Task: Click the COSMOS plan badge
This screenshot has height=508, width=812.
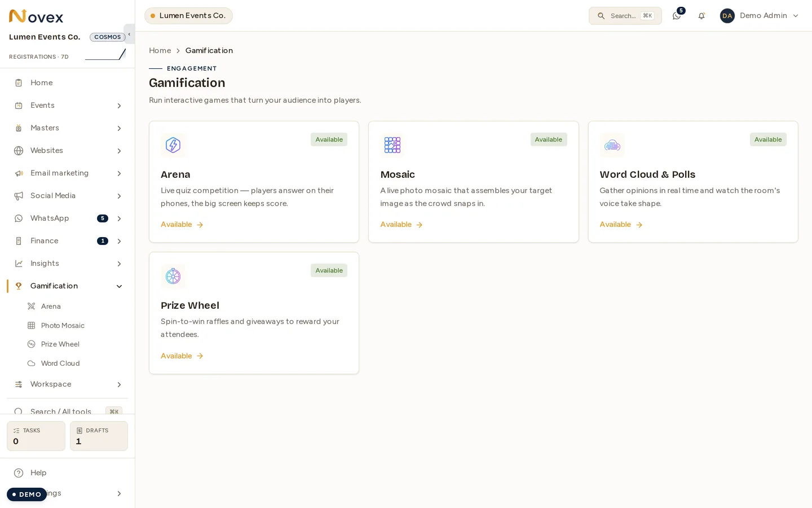Action: point(108,37)
